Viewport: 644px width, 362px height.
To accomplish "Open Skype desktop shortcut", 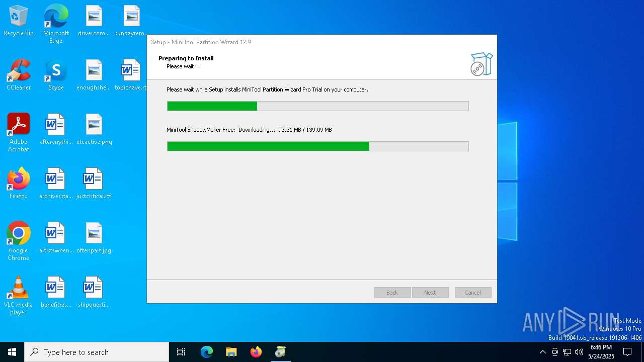I will point(56,75).
